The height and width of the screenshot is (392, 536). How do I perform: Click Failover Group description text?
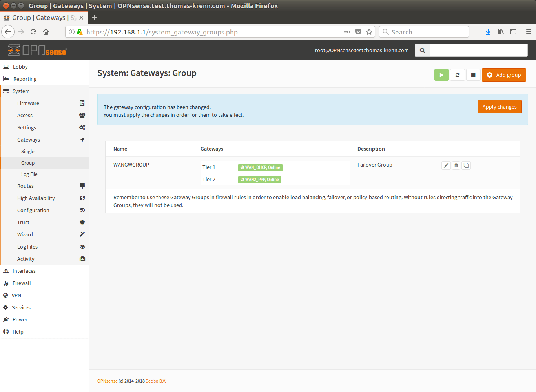point(375,165)
